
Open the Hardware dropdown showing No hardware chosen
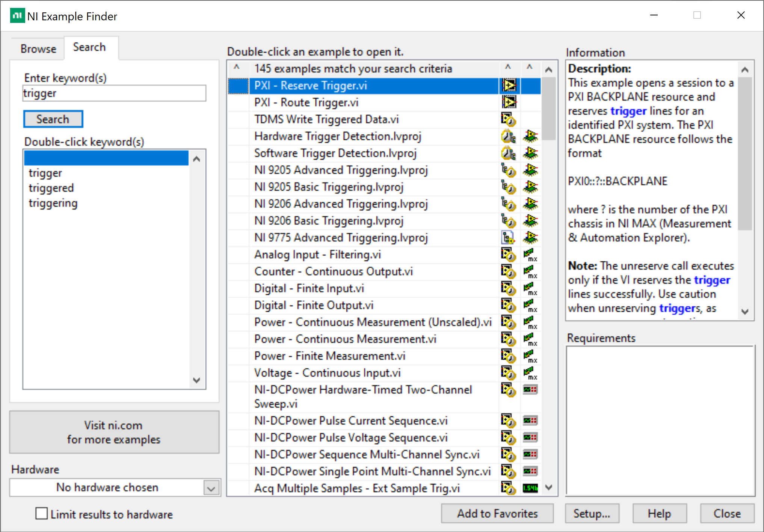point(211,488)
